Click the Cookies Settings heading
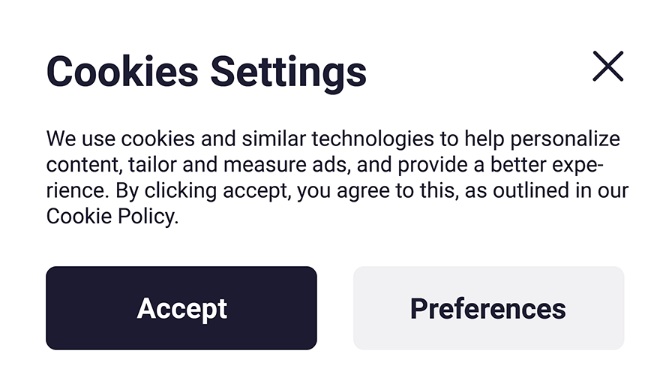This screenshot has width=671, height=372. 206,72
